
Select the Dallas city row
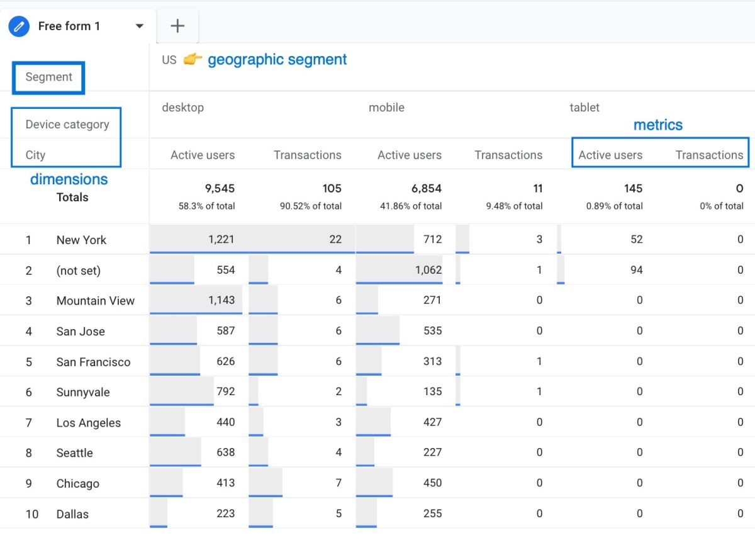[72, 514]
